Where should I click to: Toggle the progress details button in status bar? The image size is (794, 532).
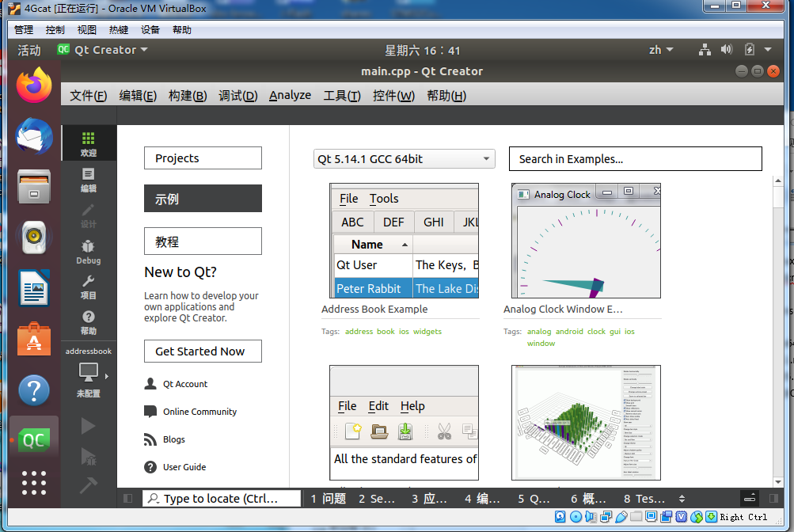(x=750, y=499)
